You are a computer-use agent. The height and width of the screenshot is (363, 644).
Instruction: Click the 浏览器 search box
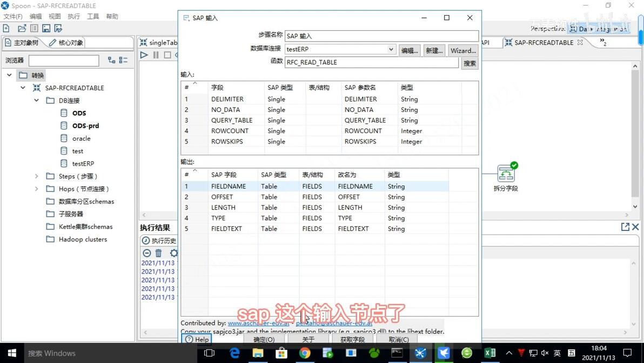(64, 61)
